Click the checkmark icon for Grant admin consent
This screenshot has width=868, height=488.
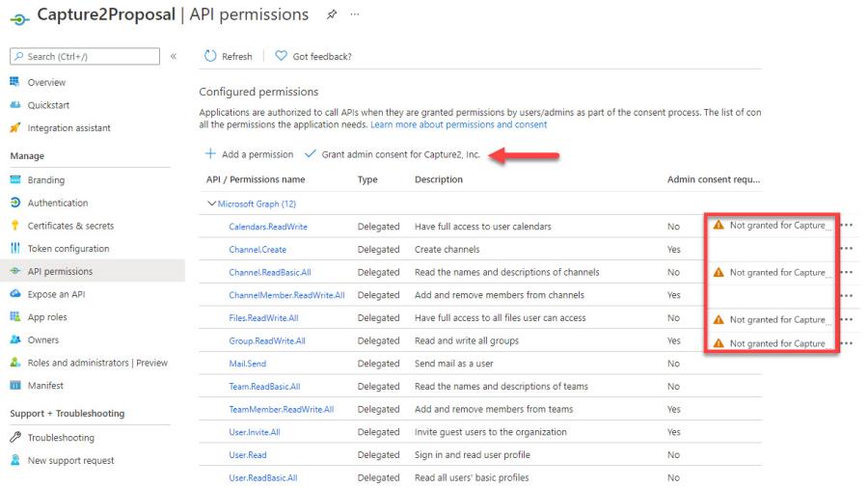coord(310,153)
